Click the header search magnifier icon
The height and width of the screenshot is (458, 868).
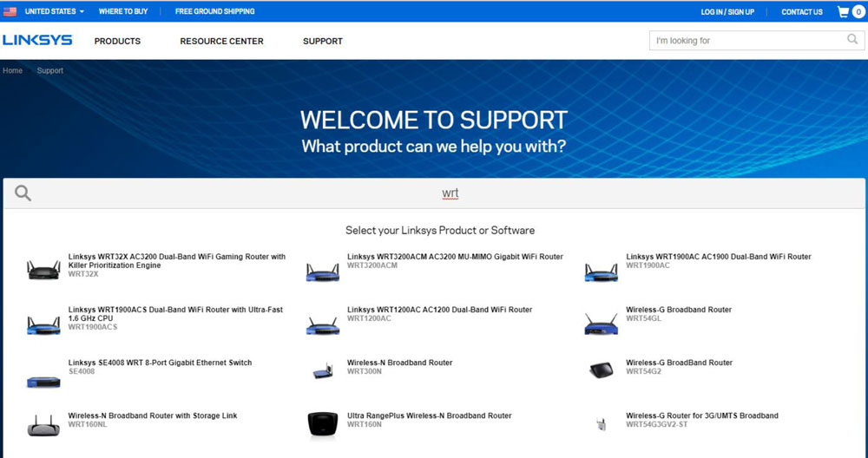click(852, 39)
